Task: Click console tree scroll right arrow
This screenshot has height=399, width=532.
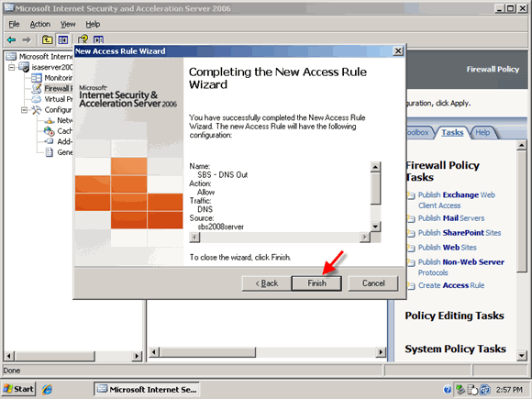Action: (137, 356)
